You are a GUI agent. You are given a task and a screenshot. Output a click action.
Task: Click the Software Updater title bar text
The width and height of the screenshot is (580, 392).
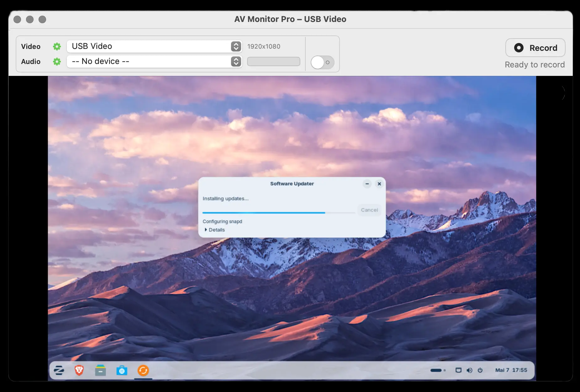click(292, 184)
